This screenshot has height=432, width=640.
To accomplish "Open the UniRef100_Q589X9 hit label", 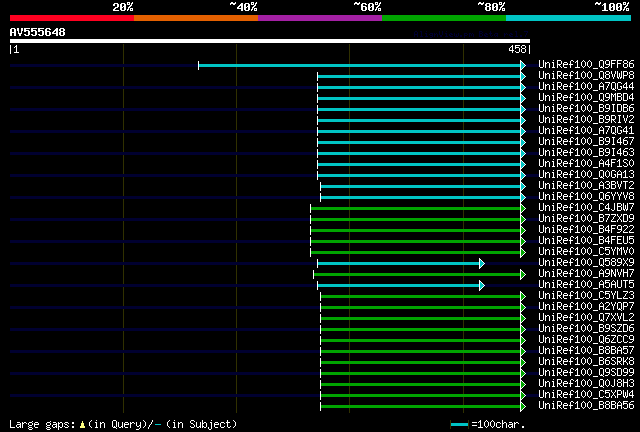I will point(586,263).
